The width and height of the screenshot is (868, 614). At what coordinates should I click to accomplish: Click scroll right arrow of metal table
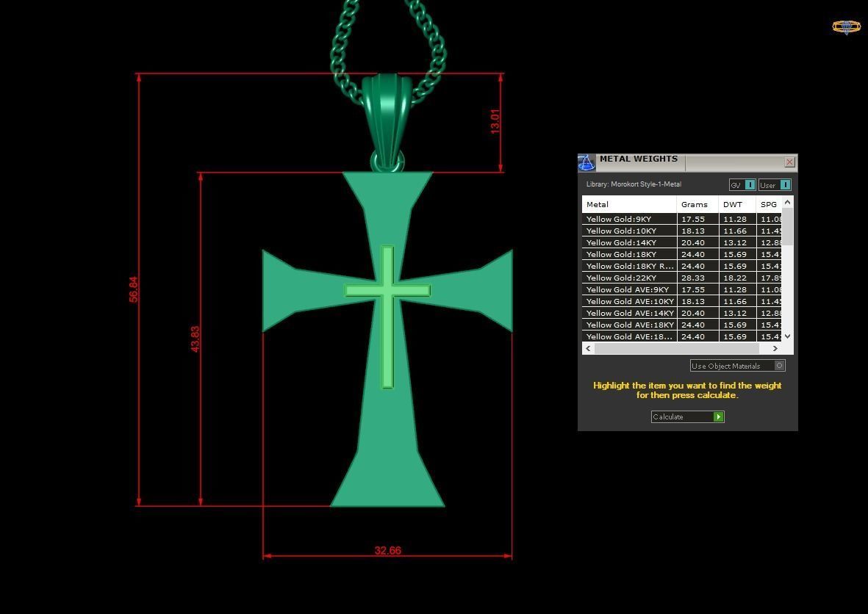[x=775, y=348]
